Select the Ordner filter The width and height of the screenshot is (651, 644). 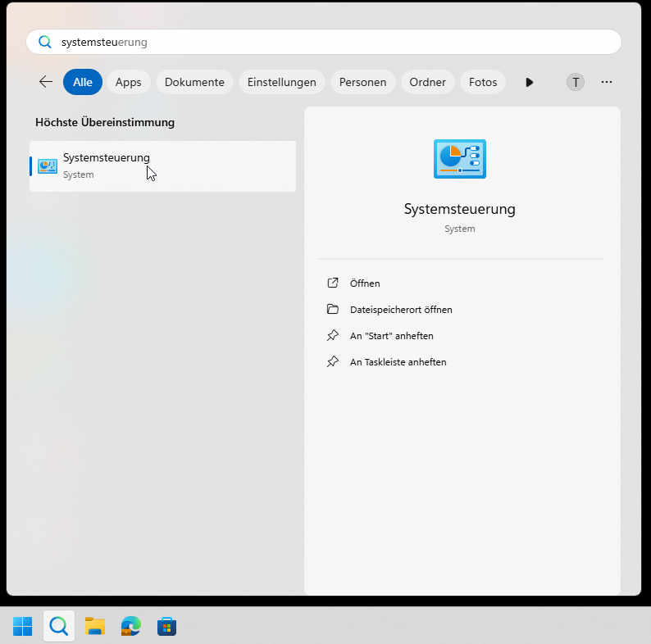tap(428, 82)
